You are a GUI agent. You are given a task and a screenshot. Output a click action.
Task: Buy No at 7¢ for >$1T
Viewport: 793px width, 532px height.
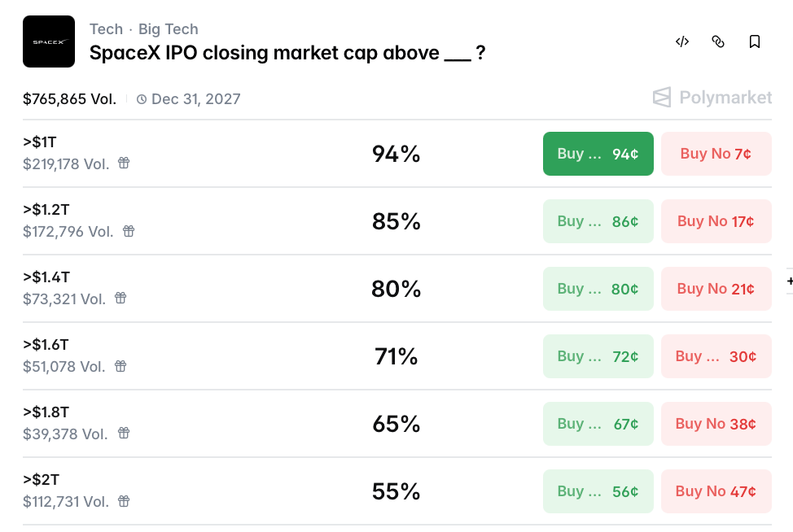pos(716,154)
